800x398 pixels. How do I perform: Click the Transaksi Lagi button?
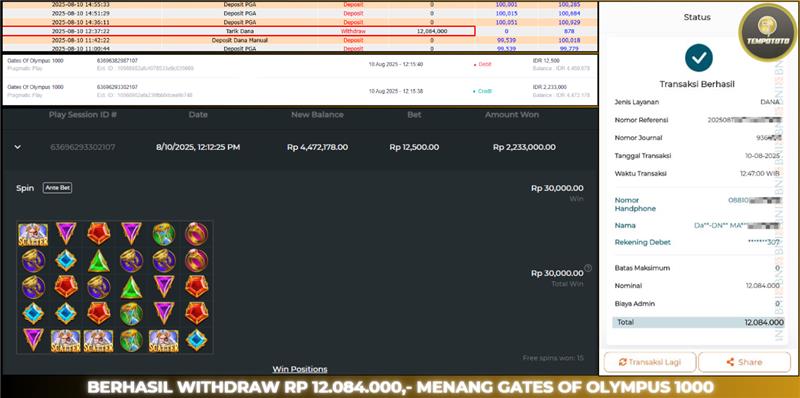649,362
